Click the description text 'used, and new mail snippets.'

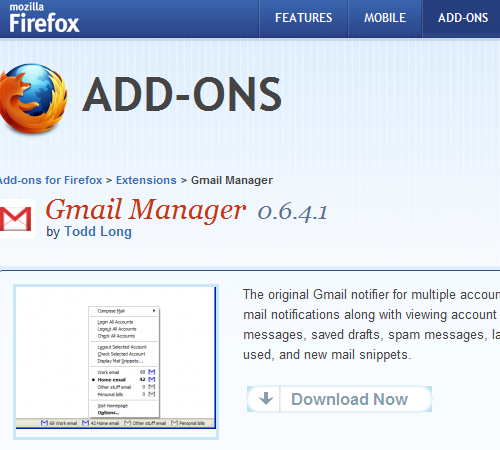point(327,355)
